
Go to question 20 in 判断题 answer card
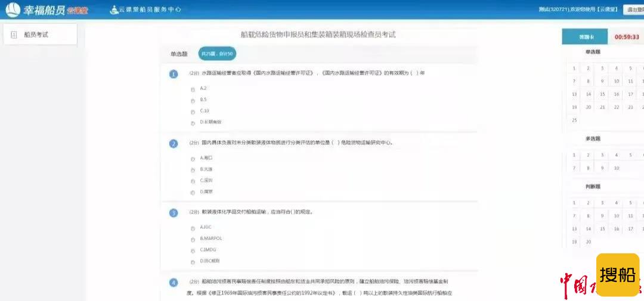(x=588, y=242)
